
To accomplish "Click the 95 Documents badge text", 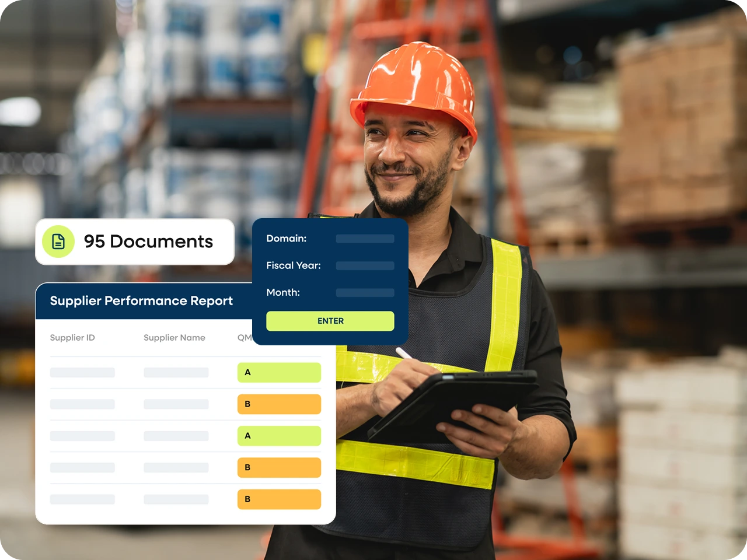I will 148,242.
